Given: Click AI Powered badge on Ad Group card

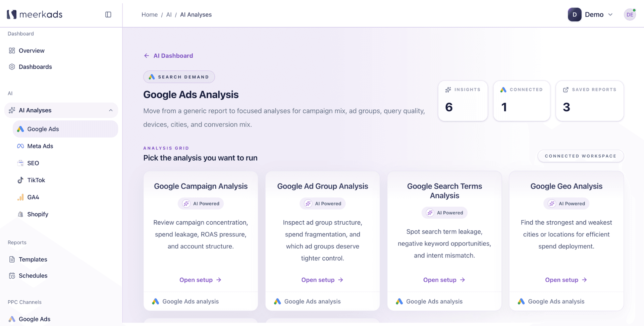Looking at the screenshot, I should [322, 204].
